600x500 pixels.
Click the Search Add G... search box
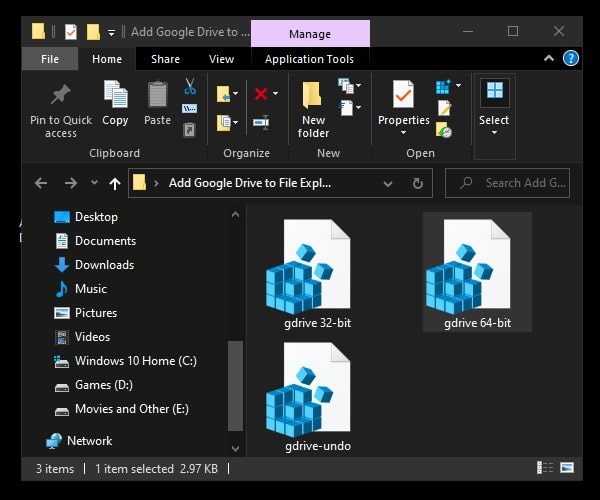[x=507, y=183]
